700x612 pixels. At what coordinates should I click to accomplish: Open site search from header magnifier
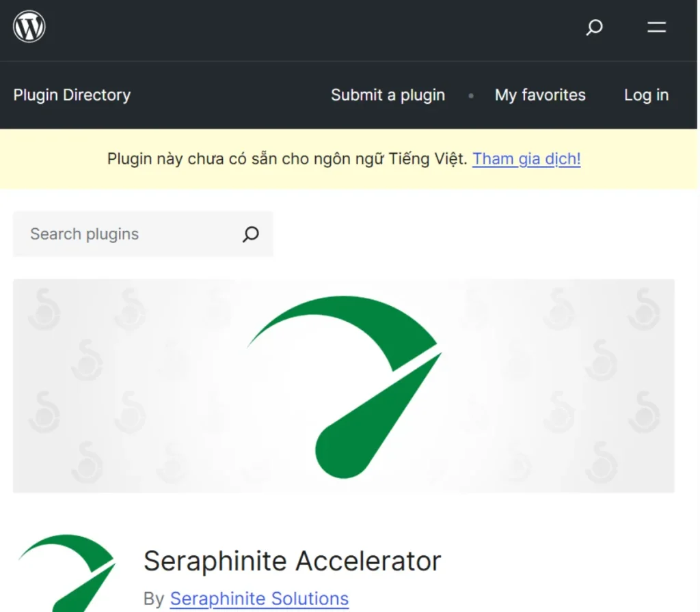click(x=594, y=27)
